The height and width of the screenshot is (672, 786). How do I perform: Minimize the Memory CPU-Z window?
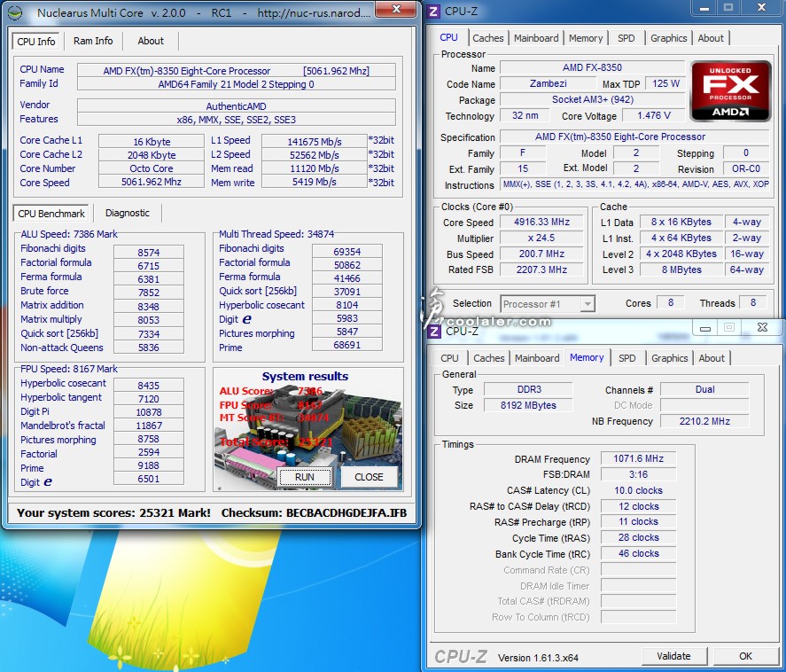tap(705, 328)
